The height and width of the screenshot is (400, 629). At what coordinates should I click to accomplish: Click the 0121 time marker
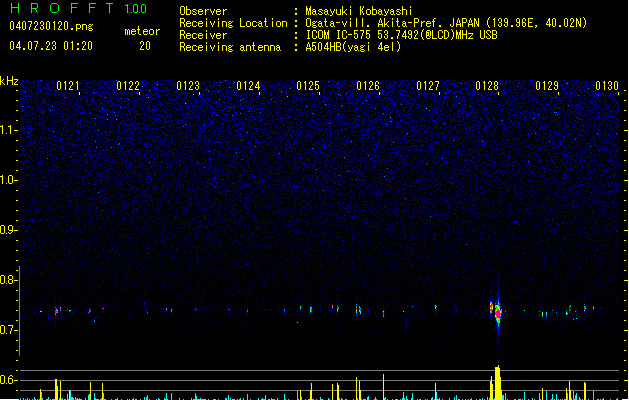68,86
